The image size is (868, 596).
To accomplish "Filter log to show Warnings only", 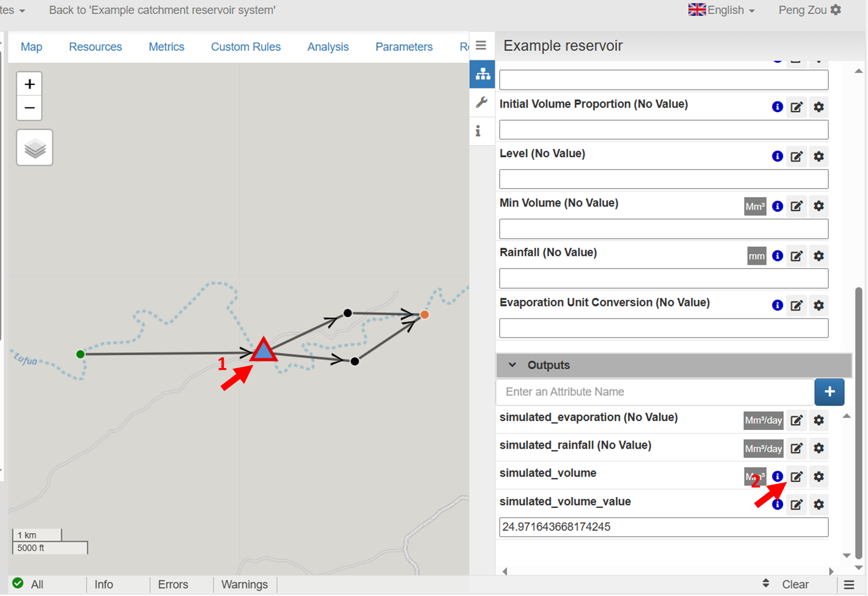I will (x=244, y=584).
